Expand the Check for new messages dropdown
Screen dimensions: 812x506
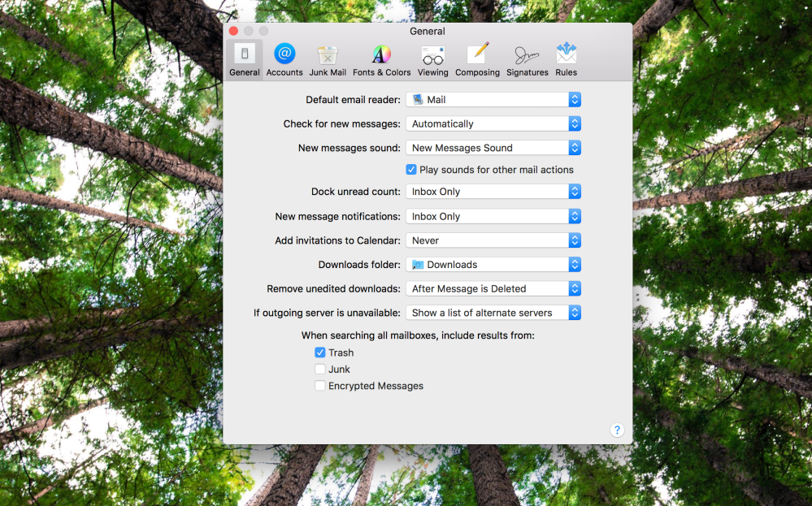click(x=493, y=124)
